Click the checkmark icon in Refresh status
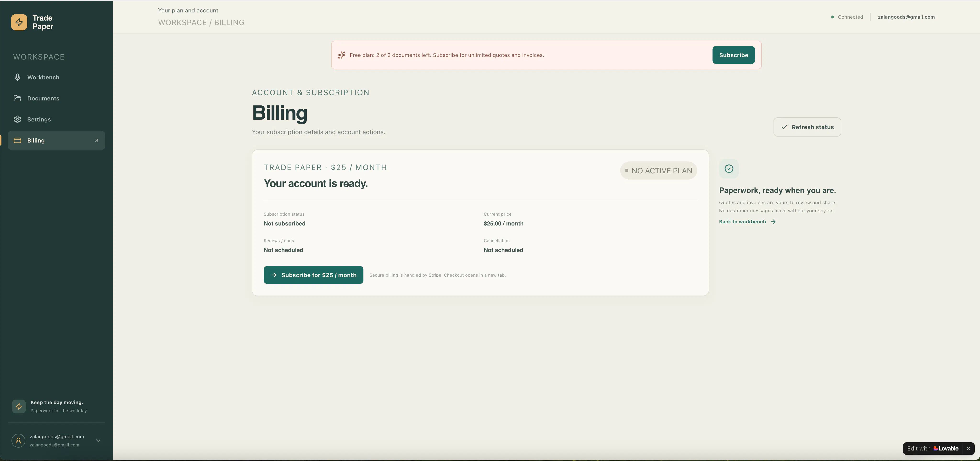 tap(784, 127)
